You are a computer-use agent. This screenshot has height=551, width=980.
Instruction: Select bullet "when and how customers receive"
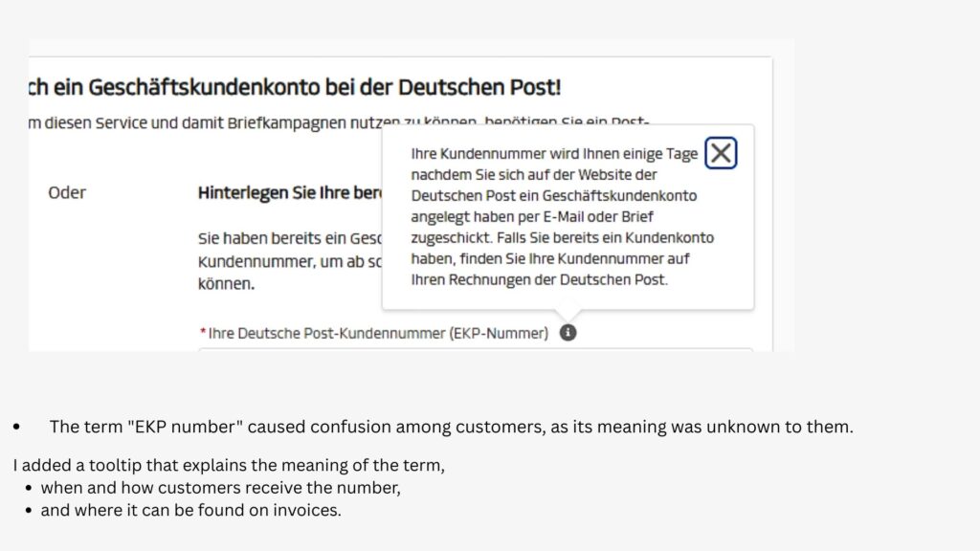(x=220, y=488)
